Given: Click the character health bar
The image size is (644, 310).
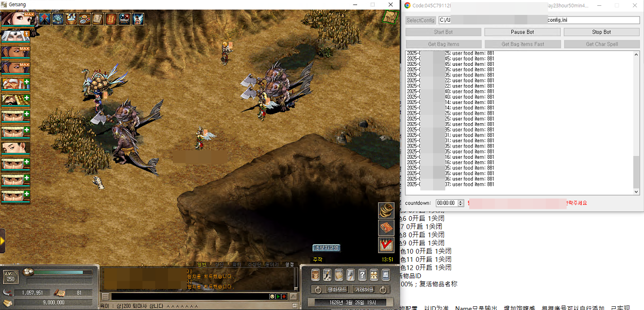Looking at the screenshot, I should [x=64, y=273].
